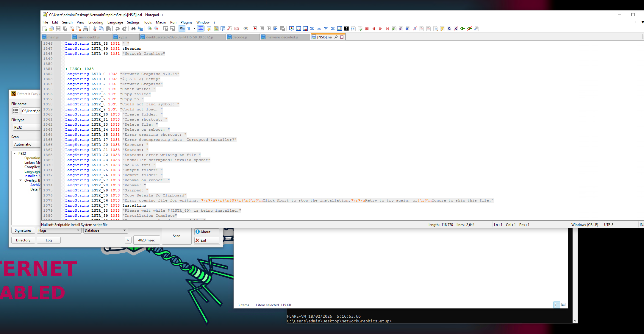The image size is (644, 334).
Task: Close the [NSIS].nsi tab
Action: pyautogui.click(x=342, y=37)
